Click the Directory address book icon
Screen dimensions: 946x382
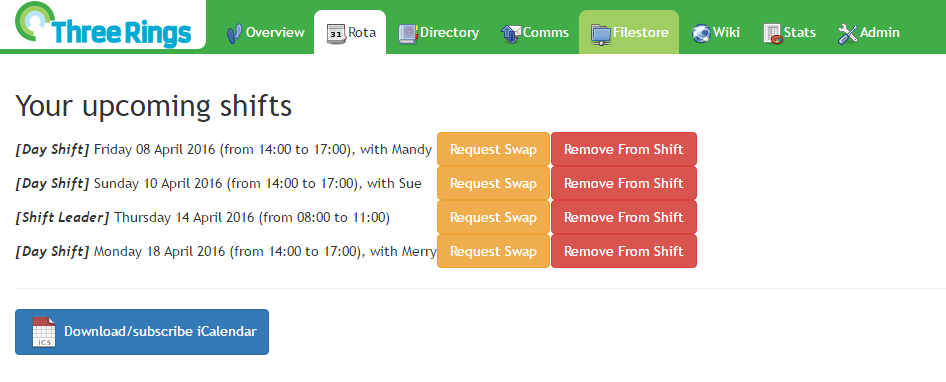(408, 33)
